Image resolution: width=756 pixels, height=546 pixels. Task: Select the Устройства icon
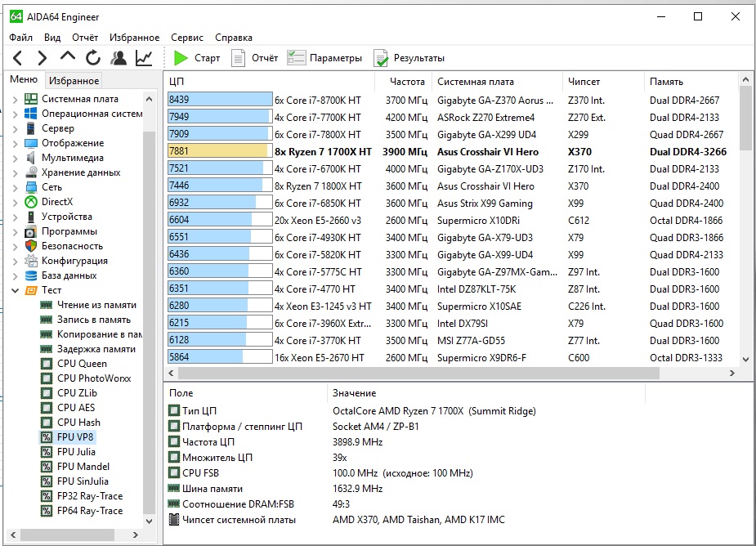coord(31,217)
